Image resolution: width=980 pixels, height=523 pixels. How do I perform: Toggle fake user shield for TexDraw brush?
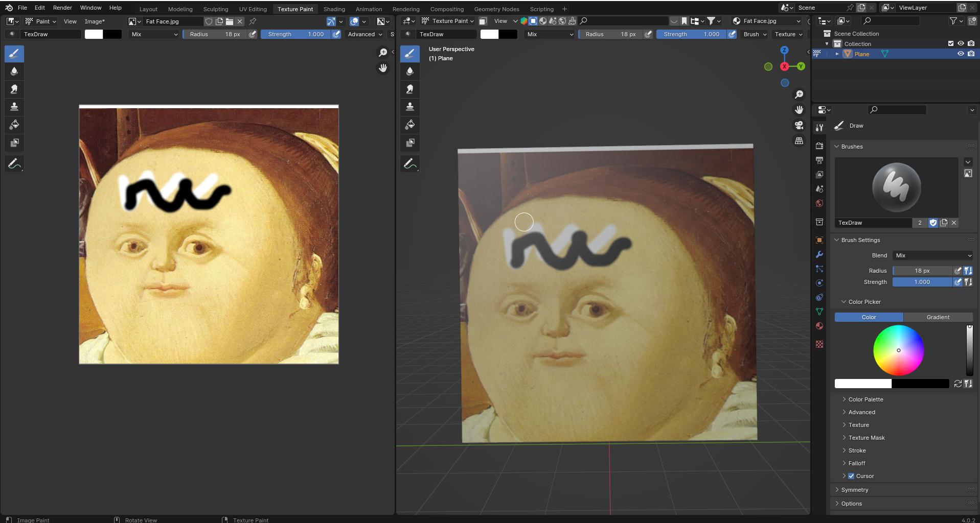coord(933,223)
